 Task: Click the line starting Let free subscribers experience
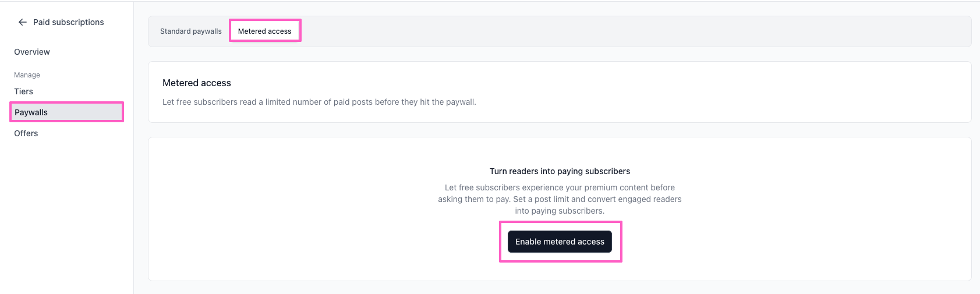pyautogui.click(x=560, y=187)
